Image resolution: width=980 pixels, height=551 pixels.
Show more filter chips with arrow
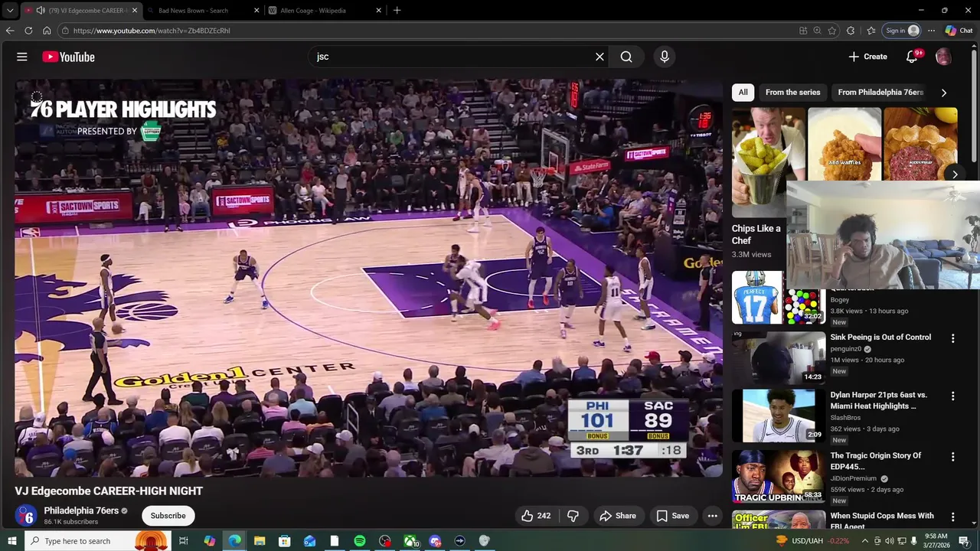coord(943,93)
